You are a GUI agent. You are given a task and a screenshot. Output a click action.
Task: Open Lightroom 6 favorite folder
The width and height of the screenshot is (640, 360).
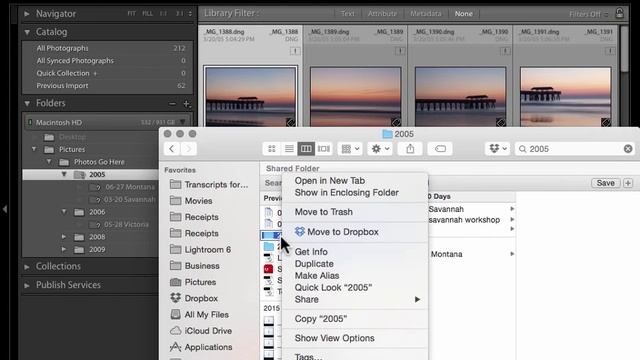click(200, 249)
